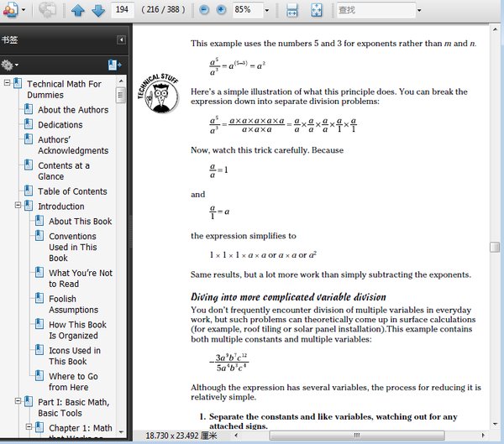The height and width of the screenshot is (444, 504).
Task: Click bookmarks panel scroll down arrow
Action: coord(121,432)
